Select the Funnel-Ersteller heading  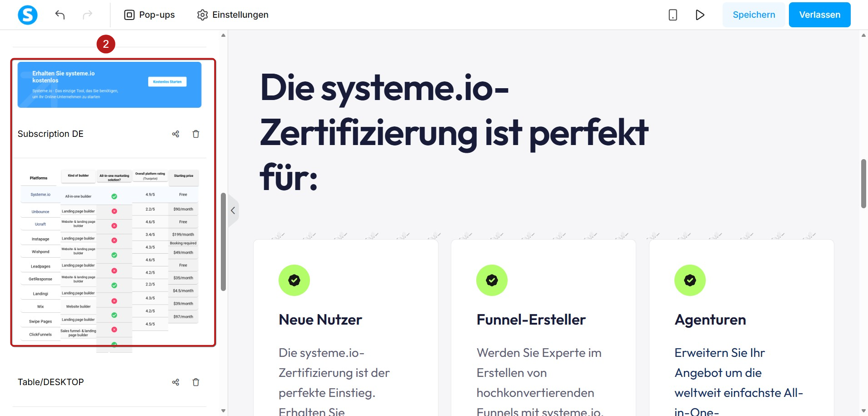click(x=531, y=320)
